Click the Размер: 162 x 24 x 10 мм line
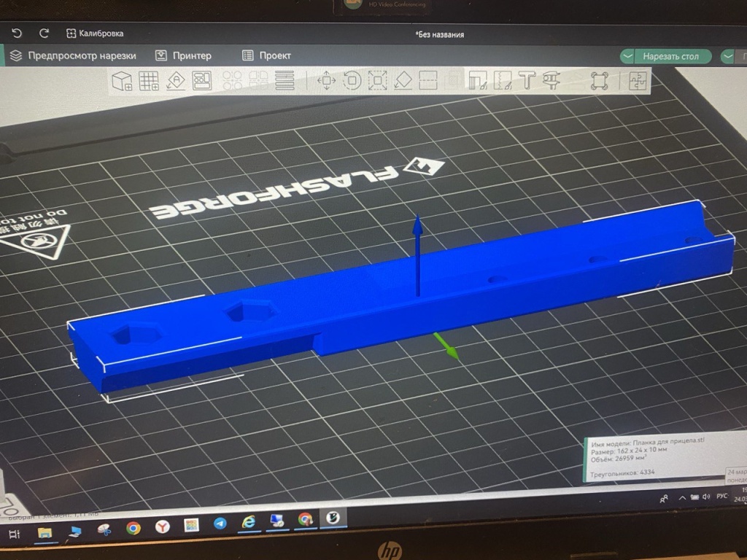This screenshot has height=560, width=747. pos(629,450)
